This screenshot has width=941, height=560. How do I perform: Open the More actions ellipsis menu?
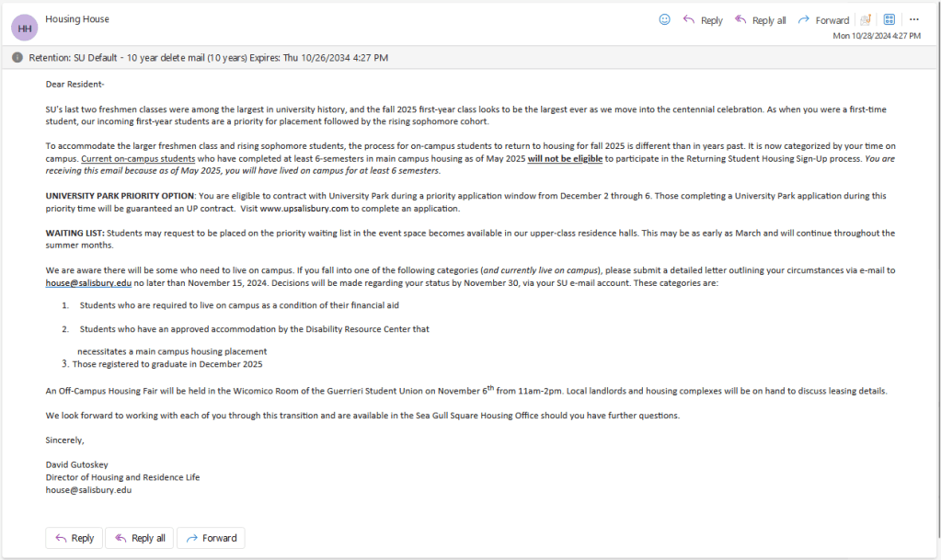click(x=914, y=19)
